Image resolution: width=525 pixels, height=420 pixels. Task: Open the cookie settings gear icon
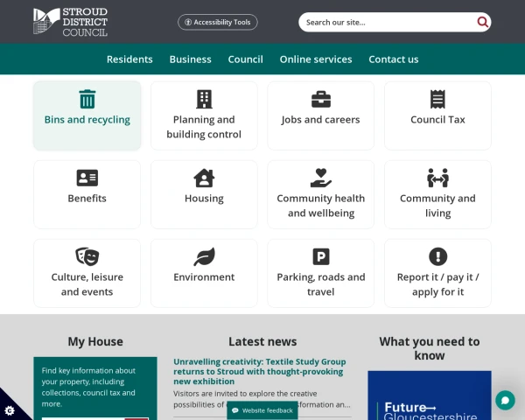click(x=10, y=410)
